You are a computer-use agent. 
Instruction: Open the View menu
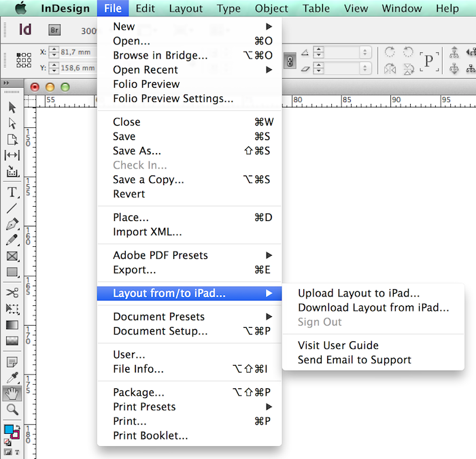pyautogui.click(x=356, y=8)
